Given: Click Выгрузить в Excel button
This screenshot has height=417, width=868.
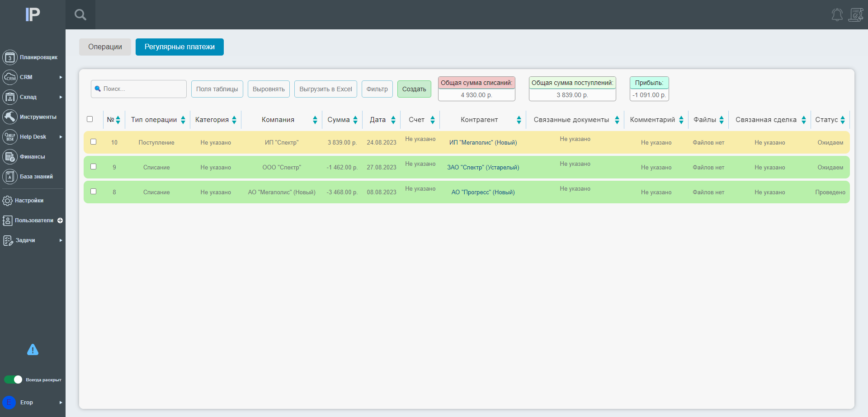Looking at the screenshot, I should (x=325, y=89).
